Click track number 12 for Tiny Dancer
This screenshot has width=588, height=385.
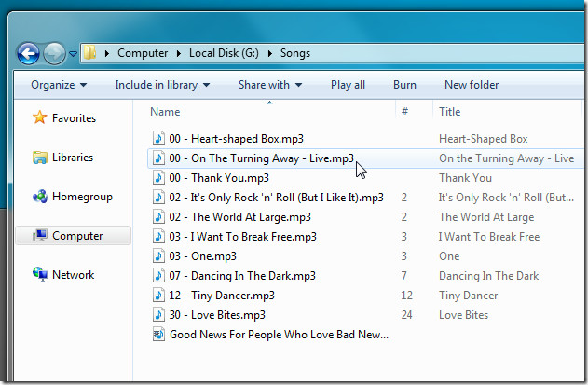click(x=406, y=296)
